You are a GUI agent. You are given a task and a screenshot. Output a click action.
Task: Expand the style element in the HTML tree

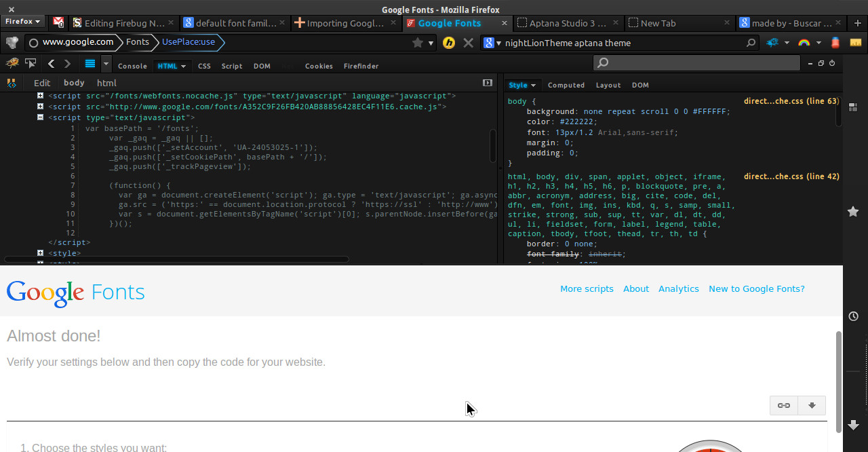pyautogui.click(x=40, y=252)
